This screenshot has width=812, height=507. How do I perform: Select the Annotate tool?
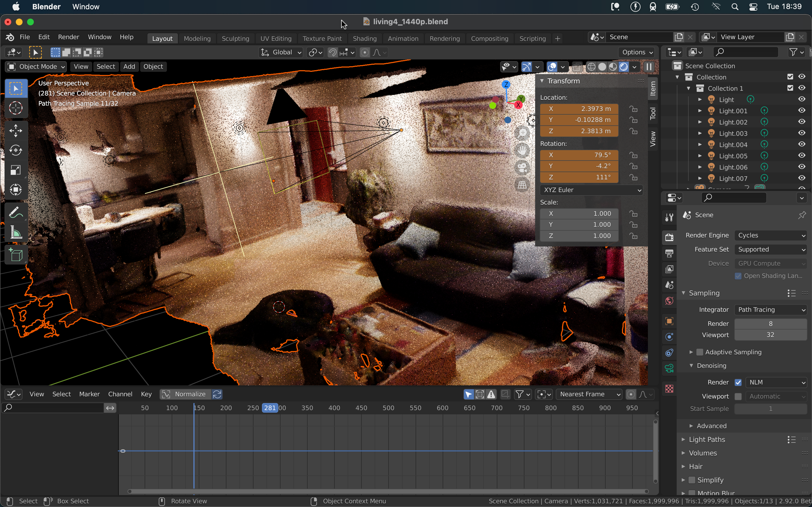[16, 213]
